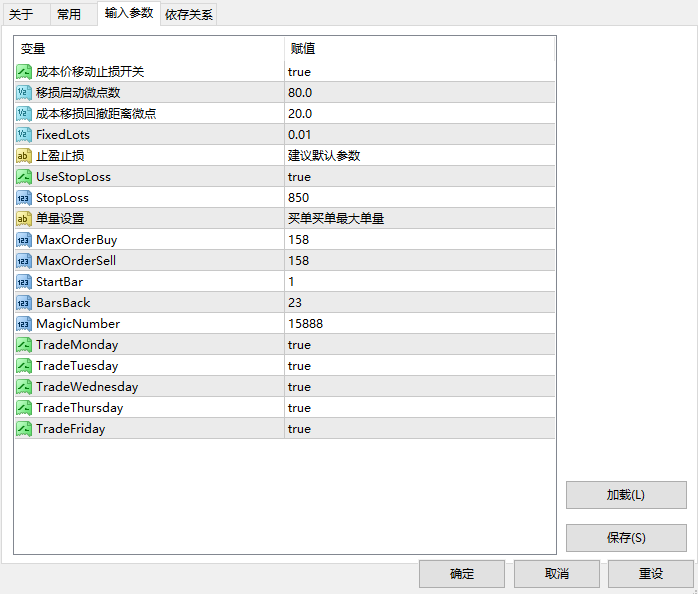Select the StartBar variable name
The image size is (698, 595).
tap(60, 282)
